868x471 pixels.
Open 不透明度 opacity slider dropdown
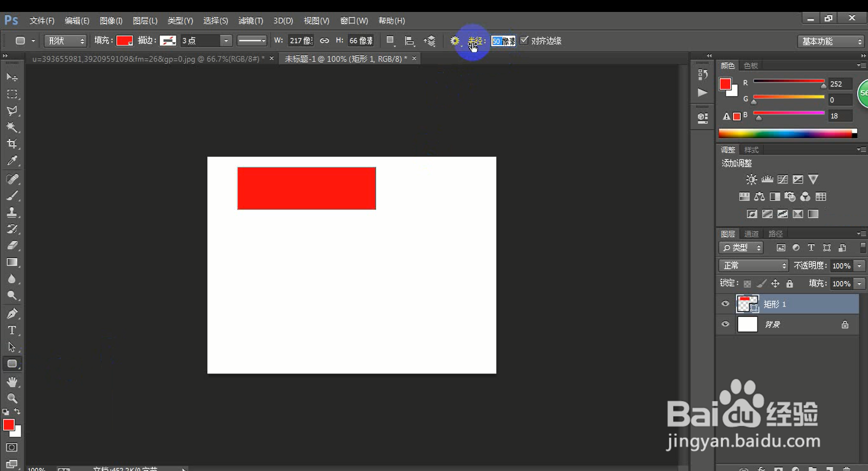(x=859, y=266)
